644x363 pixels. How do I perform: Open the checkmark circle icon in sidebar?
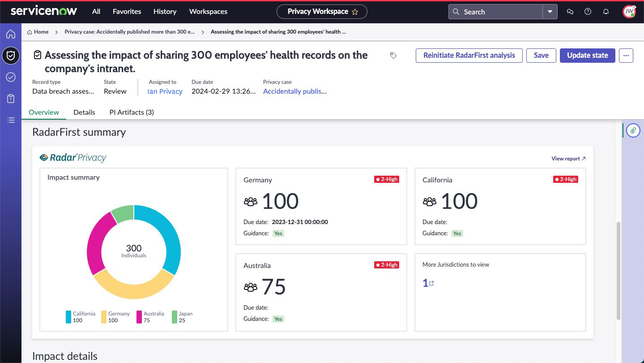click(11, 77)
